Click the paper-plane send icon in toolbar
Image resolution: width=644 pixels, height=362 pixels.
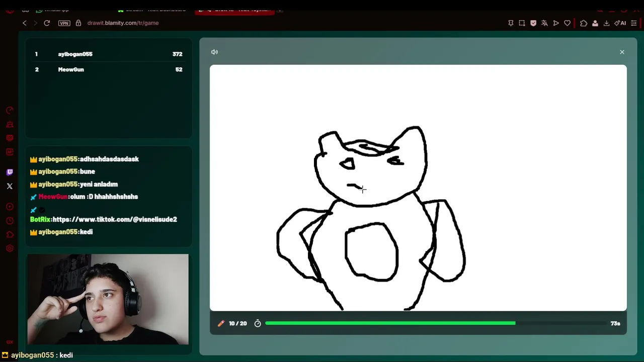coord(556,23)
